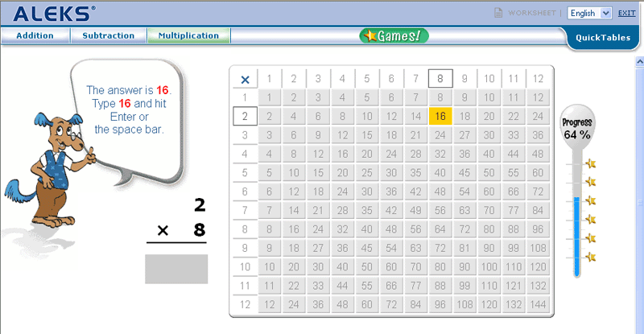
Task: Click the cell showing 121
Action: click(x=514, y=286)
